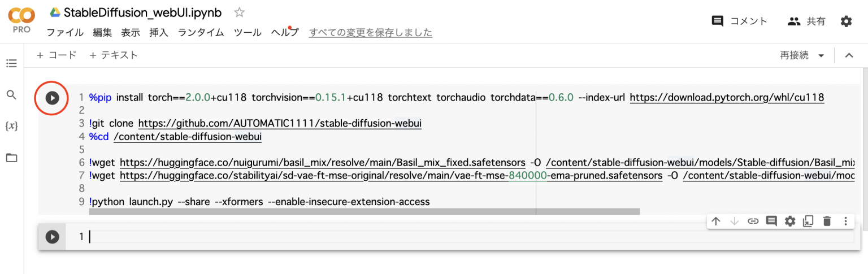This screenshot has width=868, height=274.
Task: Mirror cell in tab icon
Action: click(808, 221)
